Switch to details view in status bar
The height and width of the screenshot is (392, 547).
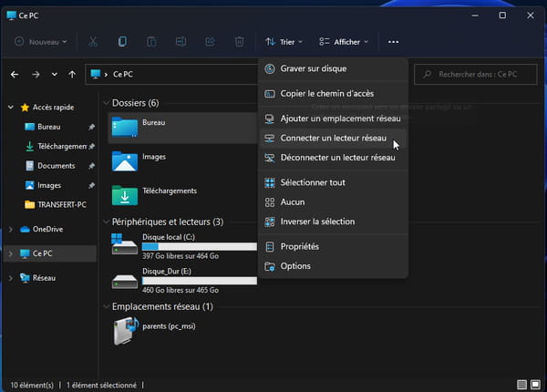pyautogui.click(x=521, y=385)
